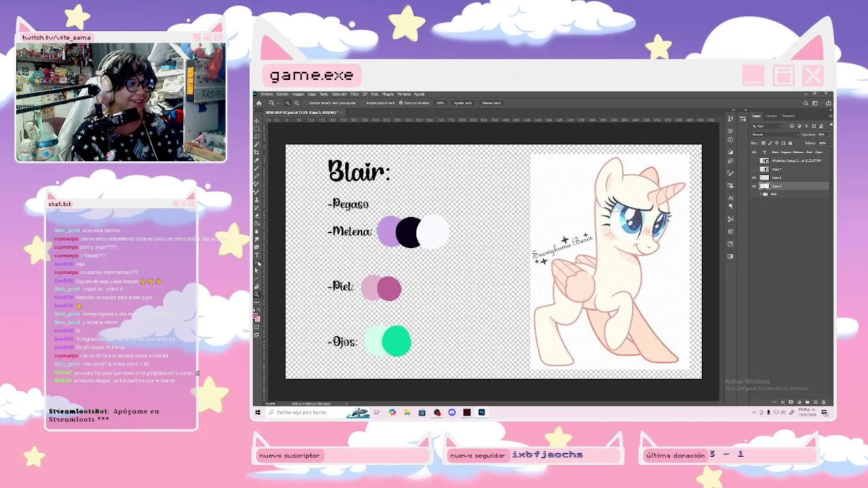
Task: Hide the Blair text layer via eye icon
Action: point(754,152)
